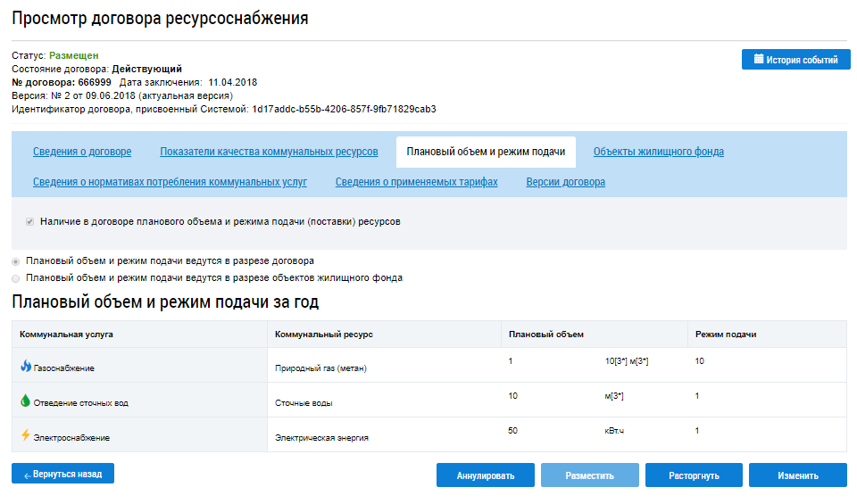The width and height of the screenshot is (857, 504).
Task: Select radio: volume tracked per housing objects
Action: (x=17, y=278)
